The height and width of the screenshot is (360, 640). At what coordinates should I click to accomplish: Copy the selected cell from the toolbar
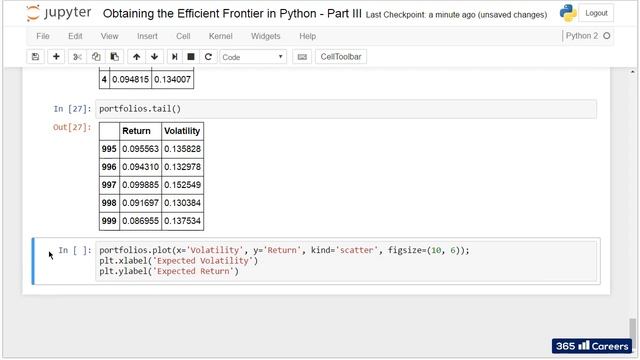[96, 57]
